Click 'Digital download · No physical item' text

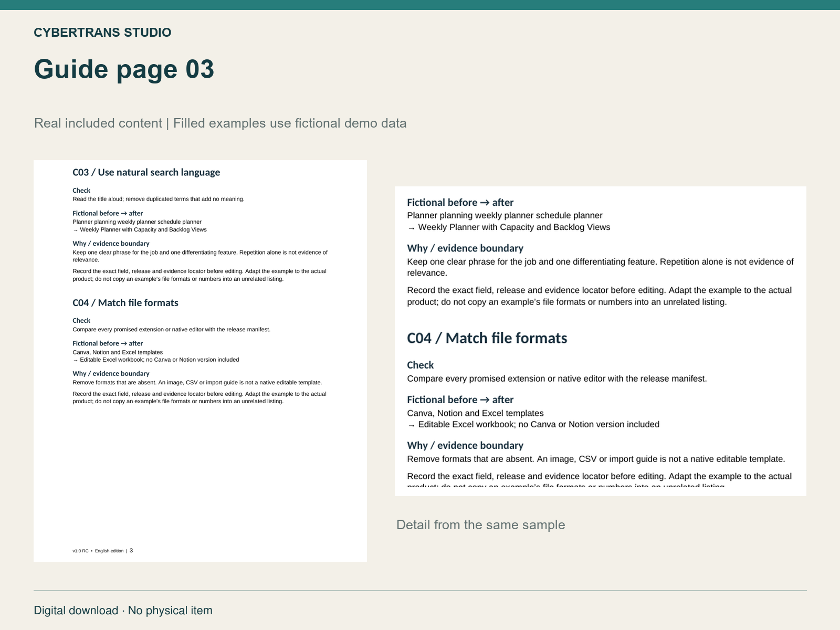coord(123,611)
